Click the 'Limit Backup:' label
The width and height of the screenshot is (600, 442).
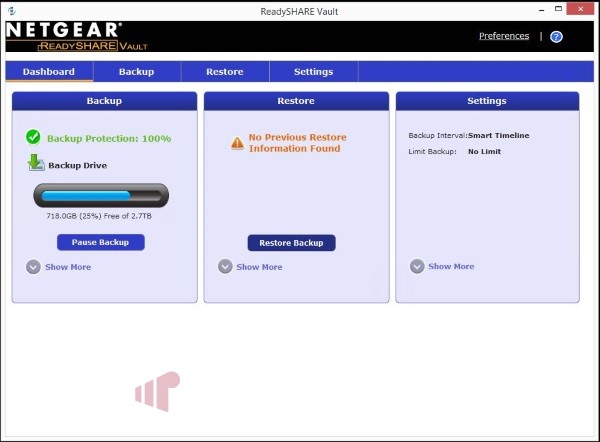click(432, 152)
